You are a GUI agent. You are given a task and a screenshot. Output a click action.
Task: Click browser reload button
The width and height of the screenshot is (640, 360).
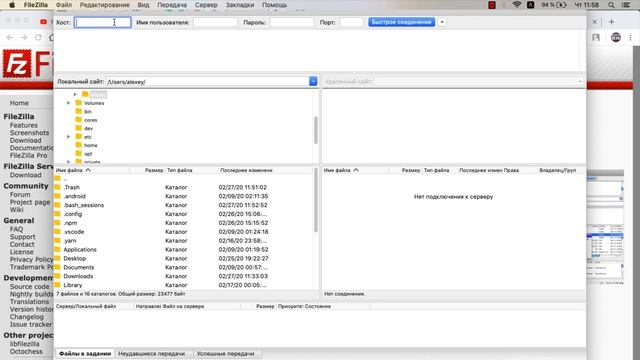(38, 37)
